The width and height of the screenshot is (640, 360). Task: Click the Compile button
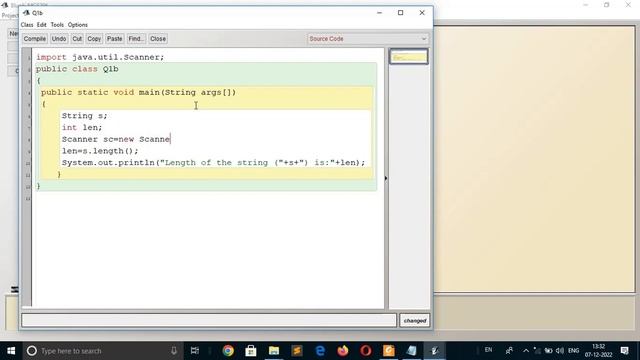tap(35, 39)
